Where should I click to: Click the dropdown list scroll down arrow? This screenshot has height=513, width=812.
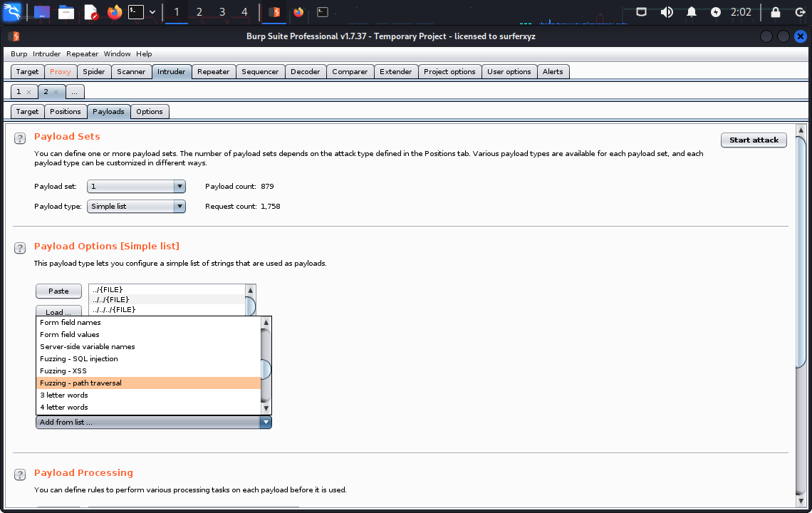coord(266,408)
